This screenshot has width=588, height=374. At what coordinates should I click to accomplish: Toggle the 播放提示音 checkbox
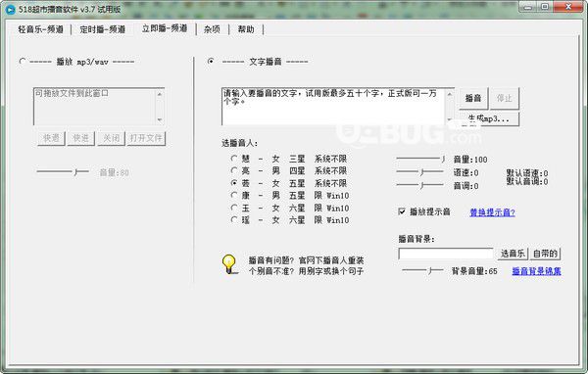402,211
